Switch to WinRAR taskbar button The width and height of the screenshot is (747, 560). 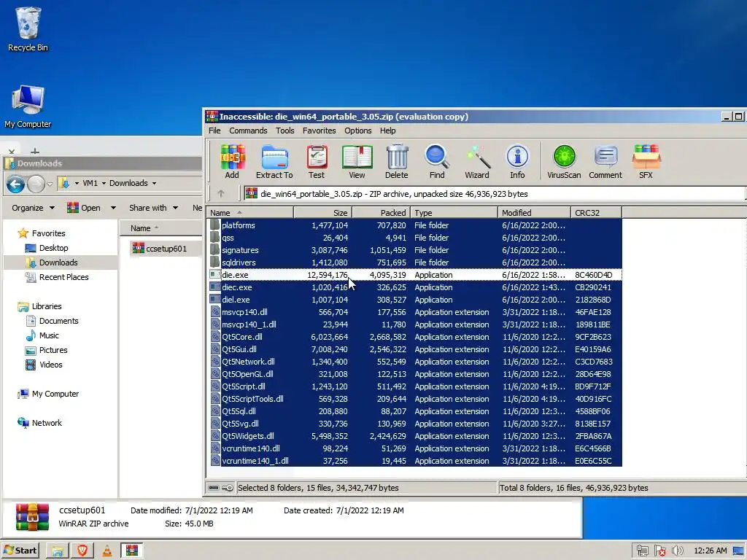[x=132, y=551]
